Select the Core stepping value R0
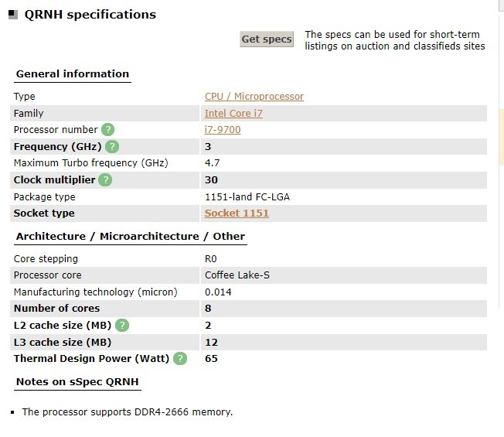 click(x=211, y=259)
